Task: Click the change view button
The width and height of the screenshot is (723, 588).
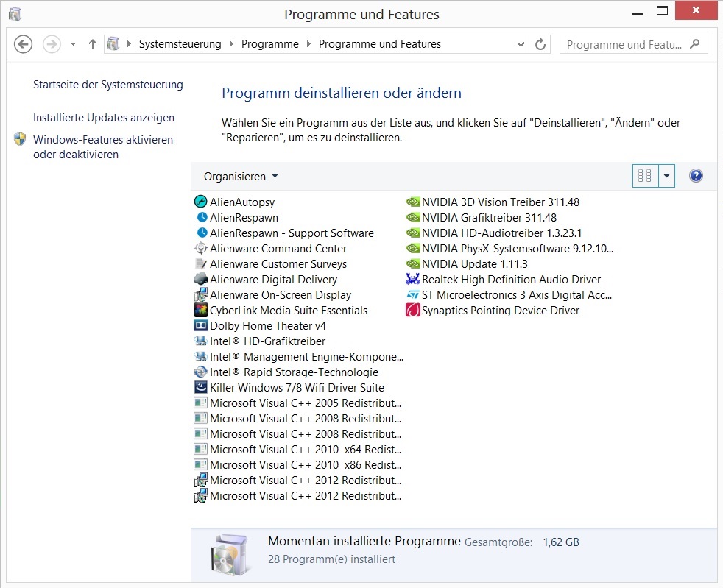Action: (x=646, y=176)
